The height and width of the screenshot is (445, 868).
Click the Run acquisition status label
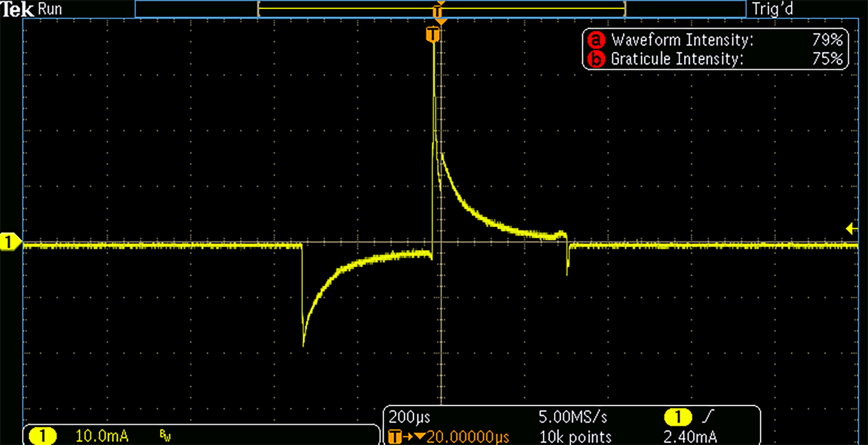pyautogui.click(x=50, y=9)
